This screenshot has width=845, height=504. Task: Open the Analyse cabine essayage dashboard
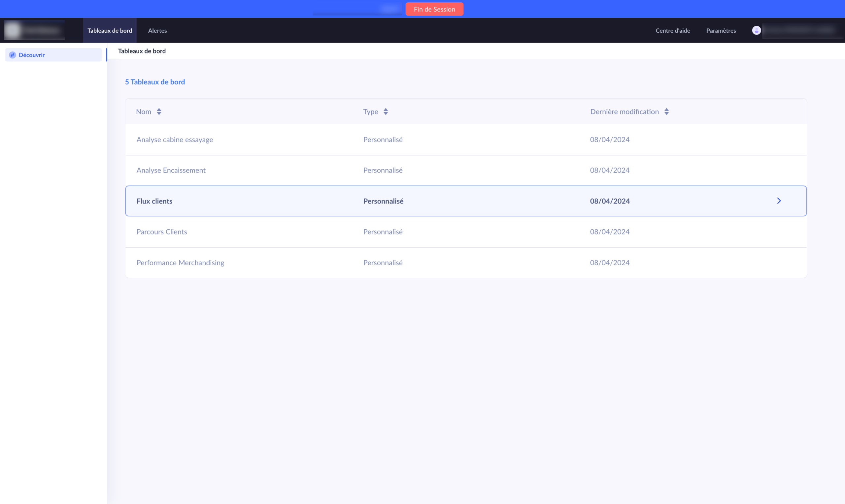pyautogui.click(x=175, y=140)
